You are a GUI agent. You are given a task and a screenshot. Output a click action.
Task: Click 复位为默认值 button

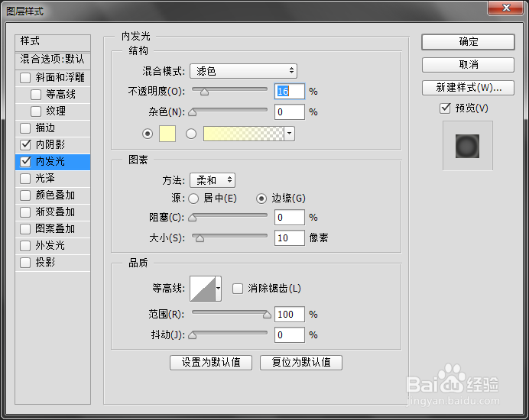tap(301, 363)
